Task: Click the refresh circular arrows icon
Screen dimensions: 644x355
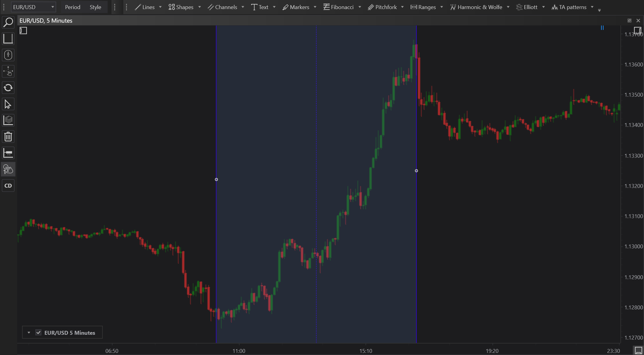Action: pyautogui.click(x=8, y=88)
